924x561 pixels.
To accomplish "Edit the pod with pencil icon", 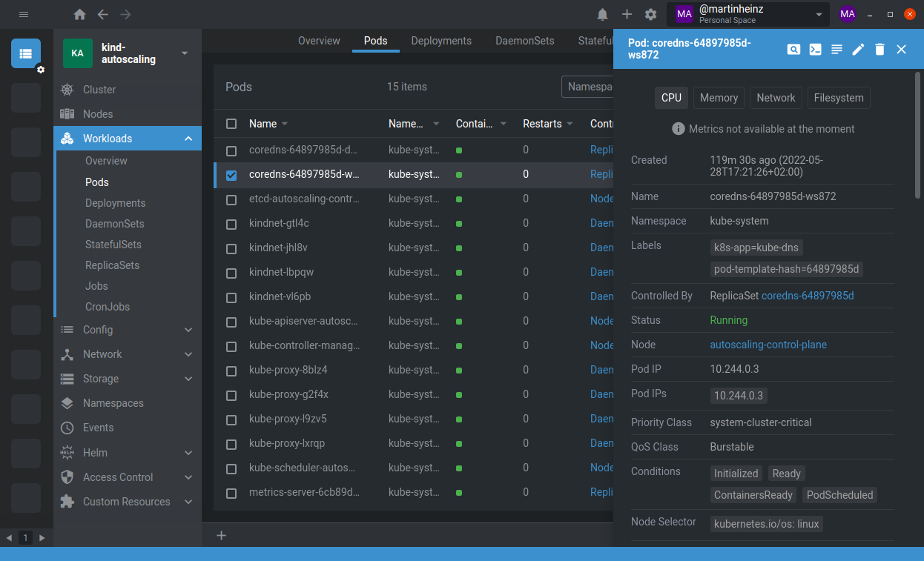I will [x=858, y=50].
